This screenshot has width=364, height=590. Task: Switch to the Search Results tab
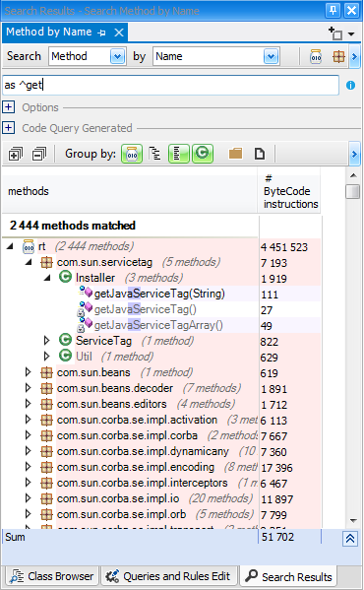click(x=288, y=576)
